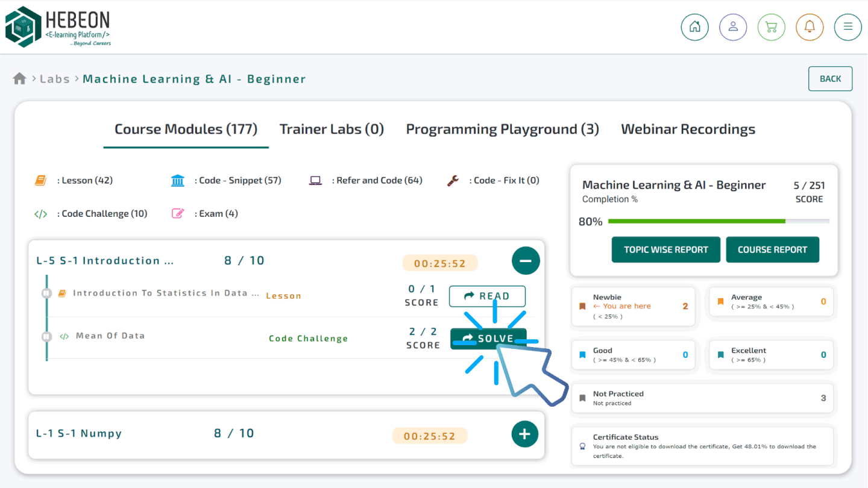Image resolution: width=868 pixels, height=488 pixels.
Task: Open the user profile icon
Action: [733, 27]
